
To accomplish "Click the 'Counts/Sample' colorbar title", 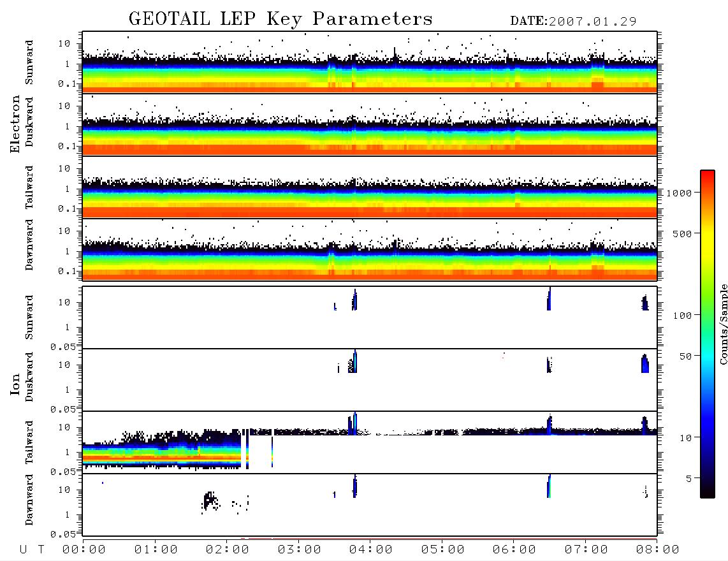I will pyautogui.click(x=723, y=324).
